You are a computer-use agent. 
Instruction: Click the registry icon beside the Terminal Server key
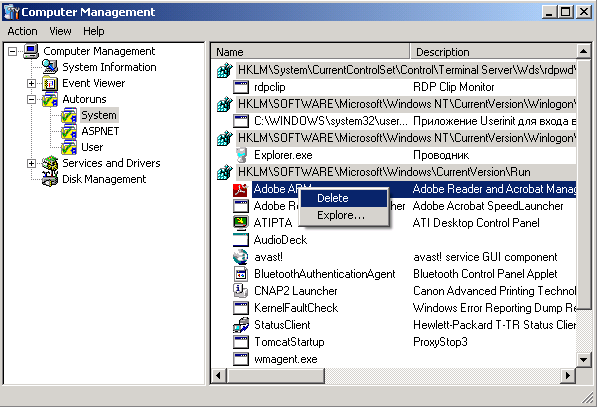(225, 70)
